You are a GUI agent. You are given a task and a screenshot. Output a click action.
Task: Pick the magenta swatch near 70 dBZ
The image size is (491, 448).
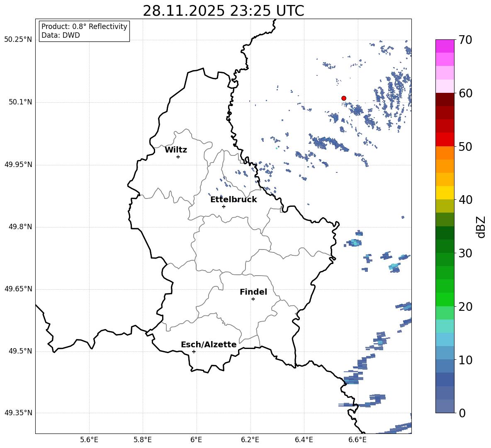[x=445, y=46]
